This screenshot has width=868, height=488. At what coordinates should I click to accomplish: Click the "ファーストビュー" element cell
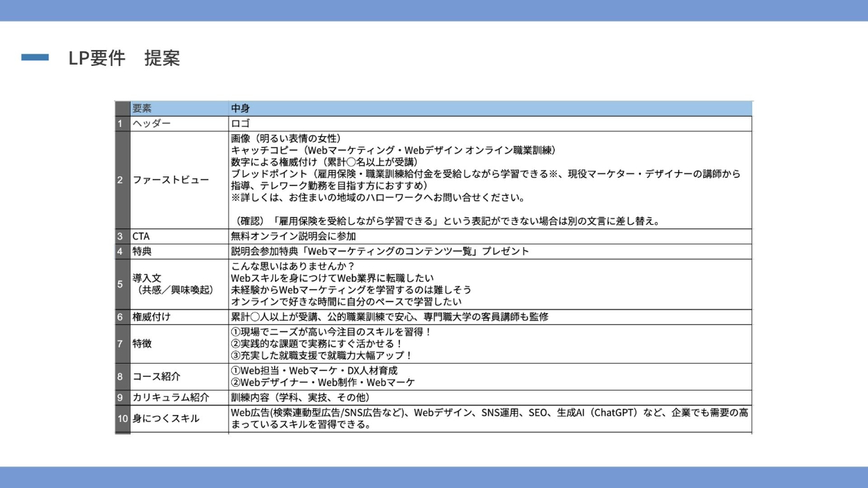178,180
